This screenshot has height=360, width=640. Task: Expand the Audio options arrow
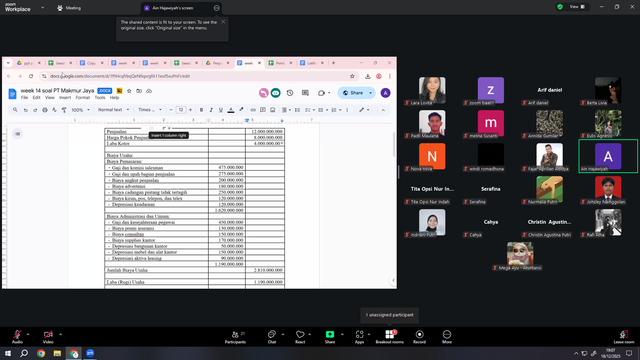(x=28, y=334)
